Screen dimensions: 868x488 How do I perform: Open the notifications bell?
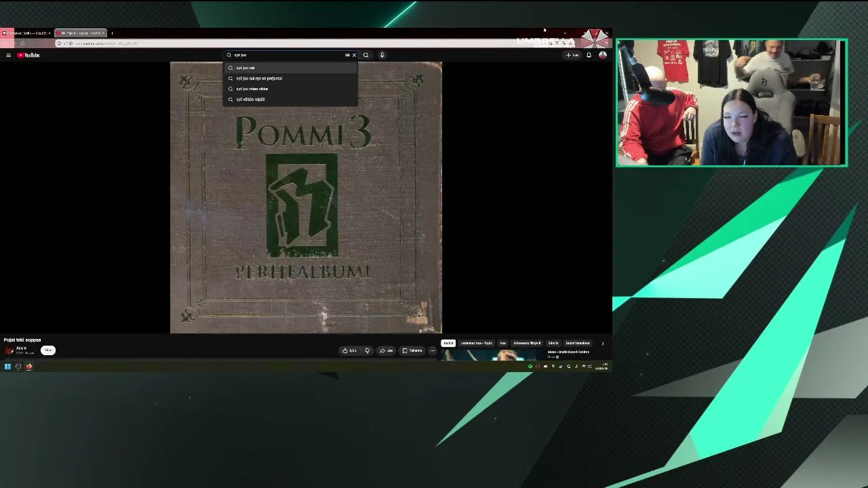coord(589,55)
